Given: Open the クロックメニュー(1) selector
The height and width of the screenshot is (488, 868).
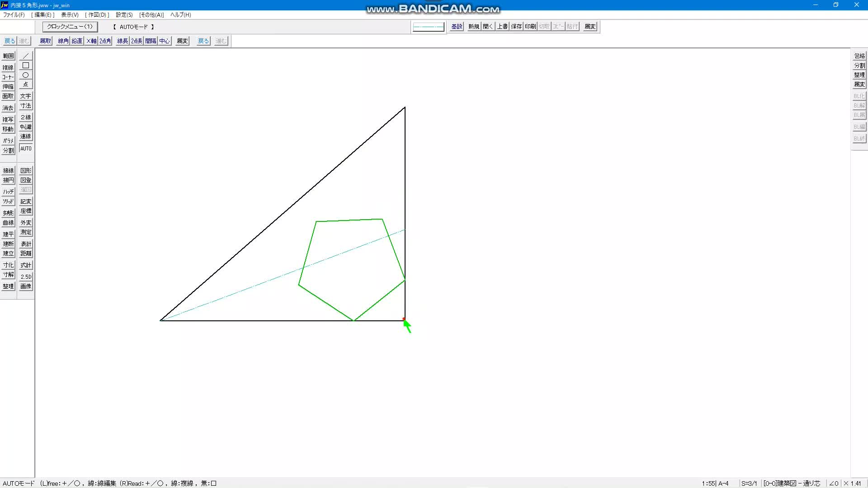Looking at the screenshot, I should 70,27.
